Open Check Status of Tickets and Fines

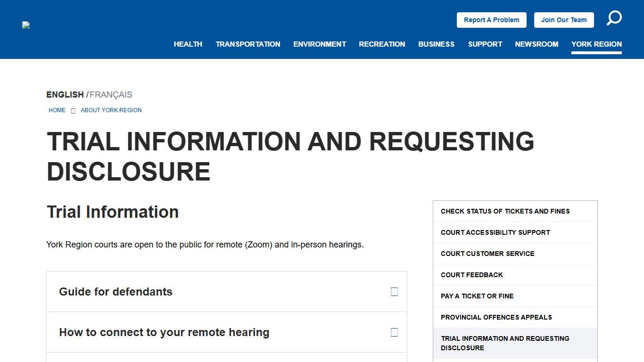point(505,211)
